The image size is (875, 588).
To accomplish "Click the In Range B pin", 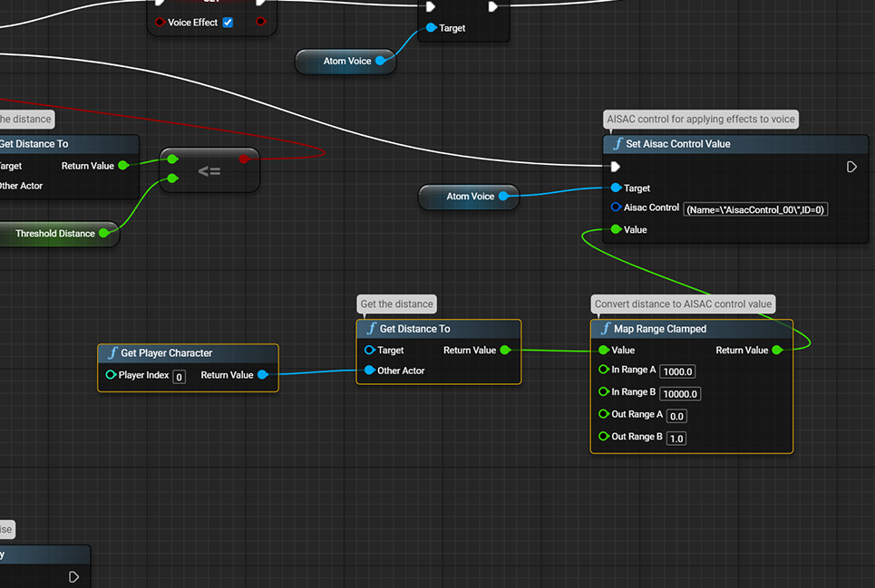I will pyautogui.click(x=603, y=391).
